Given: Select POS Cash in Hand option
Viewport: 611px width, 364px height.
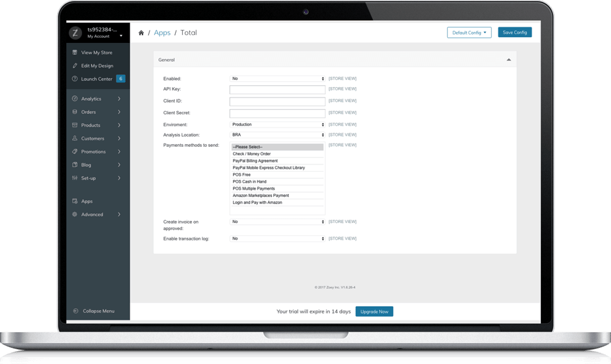Looking at the screenshot, I should 277,182.
